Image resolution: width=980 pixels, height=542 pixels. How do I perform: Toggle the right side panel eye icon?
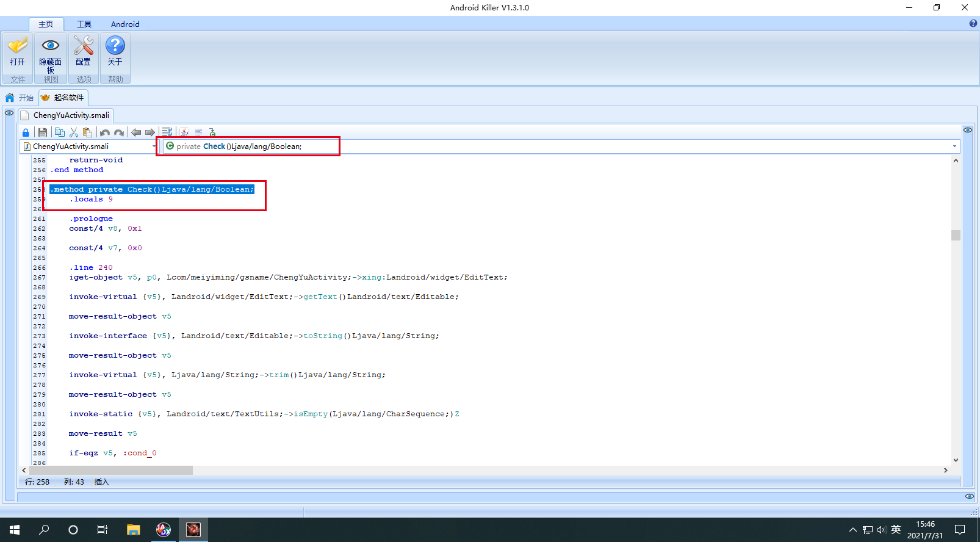[968, 130]
